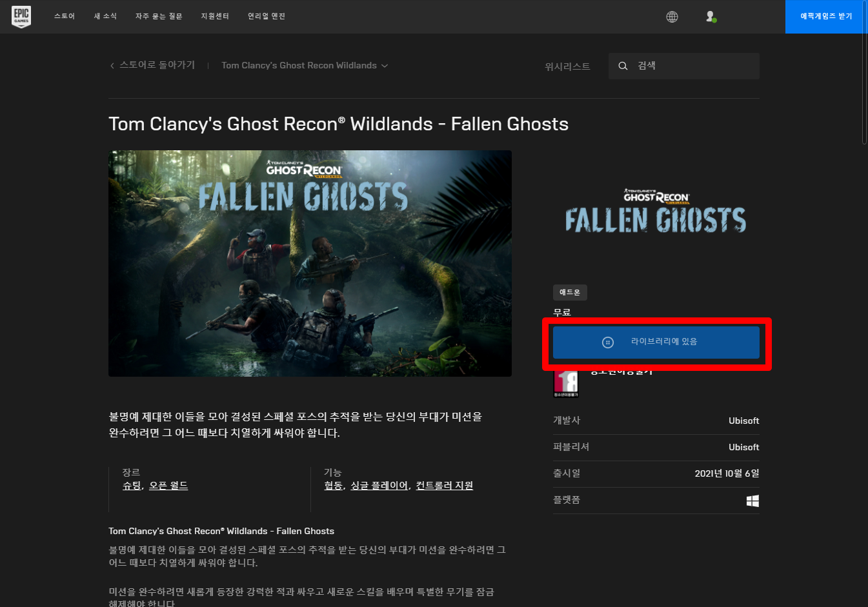The image size is (868, 607).
Task: Open the 오픈 월드 genre link
Action: (168, 486)
